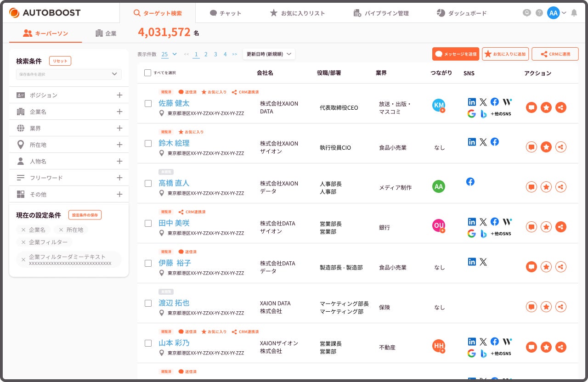Open the Facebook icon in 高橋 直人's row
This screenshot has height=382, width=588.
pos(470,182)
